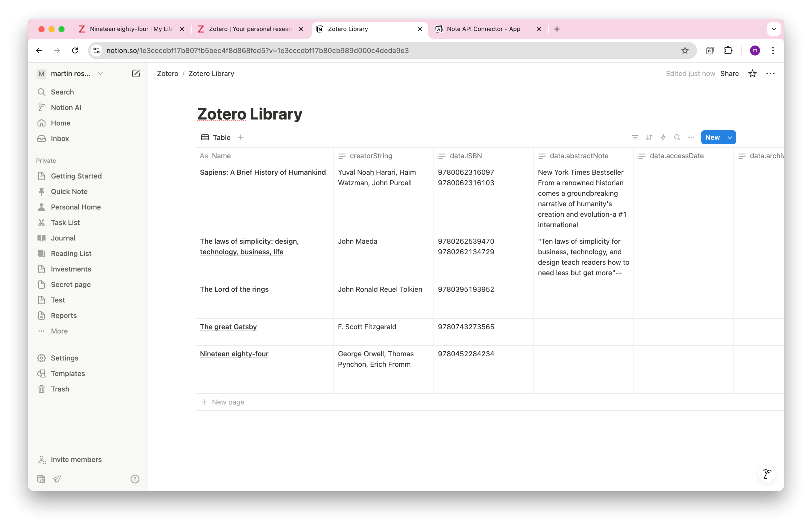Viewport: 812px width, 528px height.
Task: Click the blue New button
Action: (712, 137)
